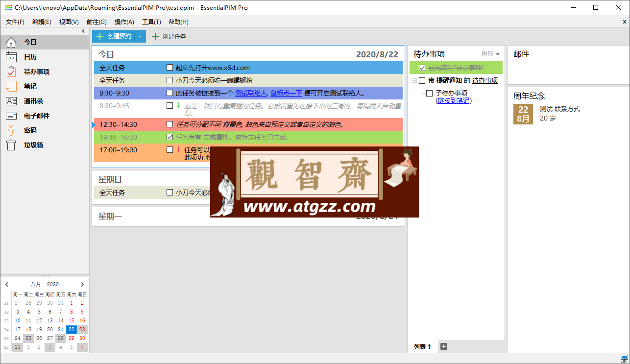The width and height of the screenshot is (630, 364).
Task: Switch to the 列表 1 tab
Action: click(x=422, y=346)
